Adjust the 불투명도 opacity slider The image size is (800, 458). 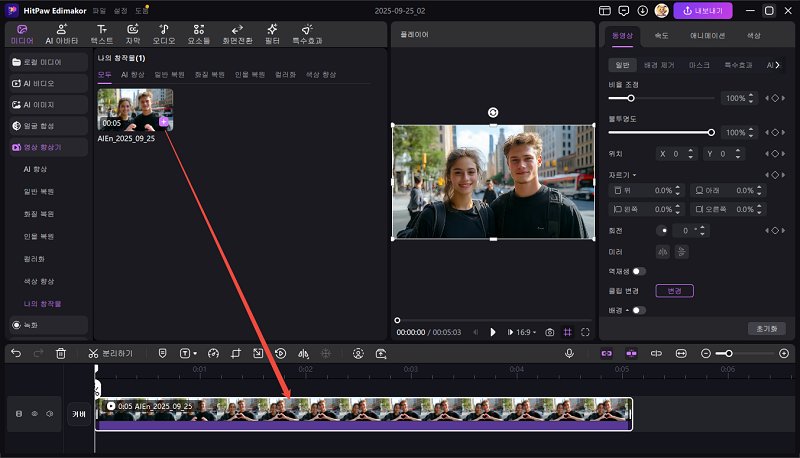[x=711, y=132]
